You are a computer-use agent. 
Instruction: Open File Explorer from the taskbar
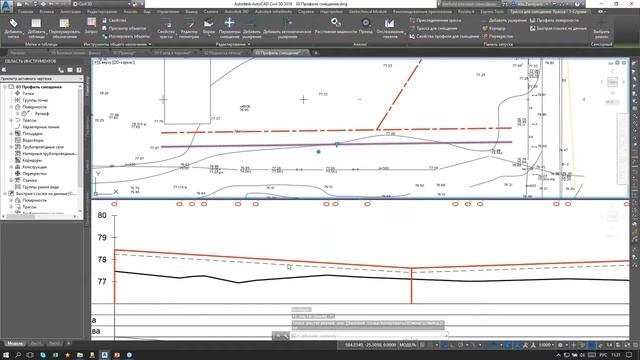click(x=80, y=355)
